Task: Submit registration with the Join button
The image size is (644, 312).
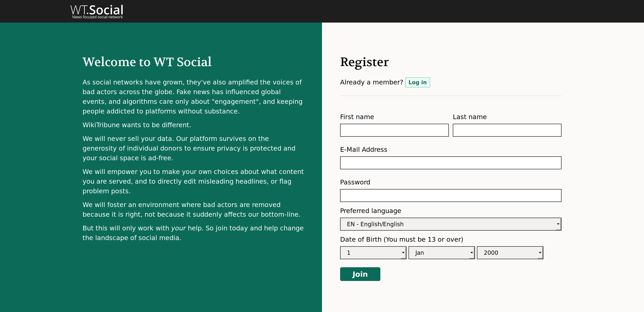Action: pyautogui.click(x=360, y=274)
